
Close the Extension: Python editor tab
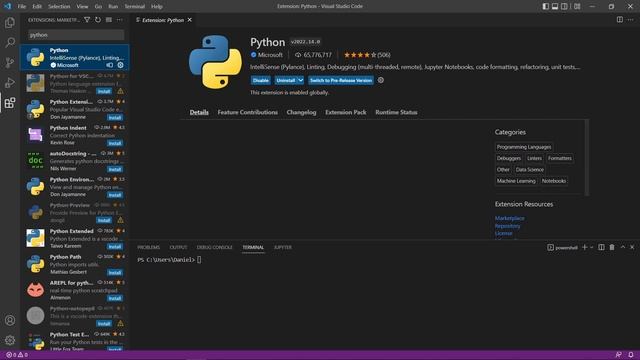pyautogui.click(x=190, y=20)
